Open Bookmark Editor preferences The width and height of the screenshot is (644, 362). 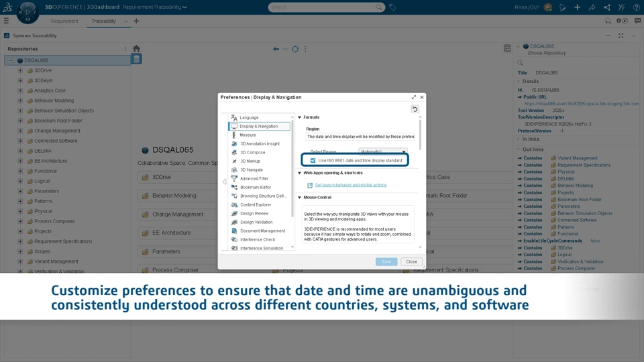point(256,187)
